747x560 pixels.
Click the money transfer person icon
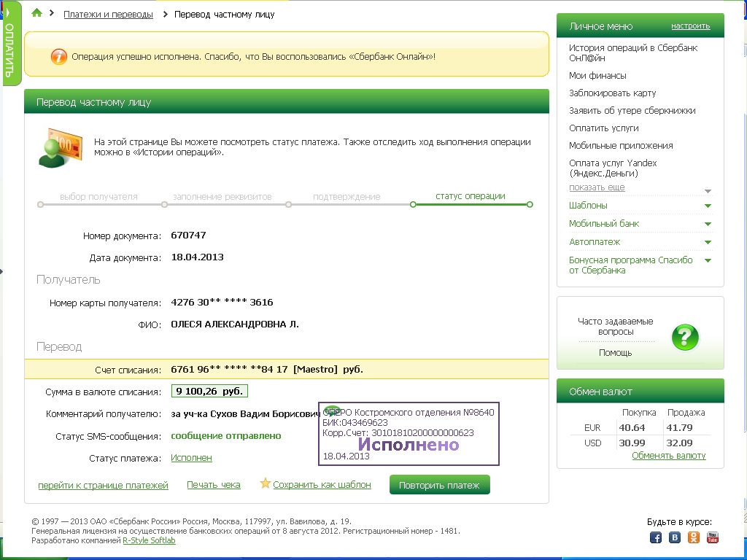pos(60,147)
